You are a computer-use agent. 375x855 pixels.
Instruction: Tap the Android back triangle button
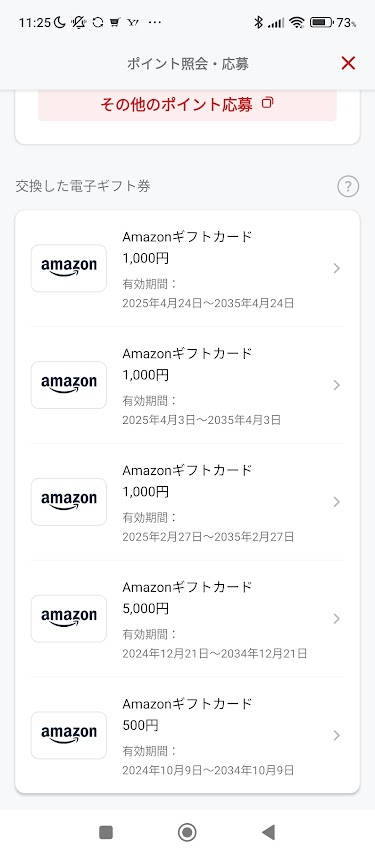(268, 832)
